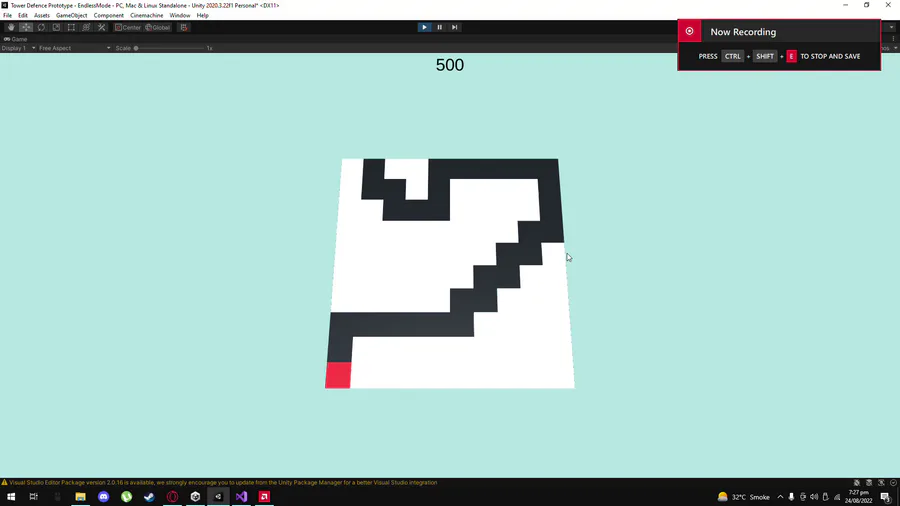Click the Unity status bar bug debug icon
Viewport: 900px width, 506px height.
[x=856, y=482]
